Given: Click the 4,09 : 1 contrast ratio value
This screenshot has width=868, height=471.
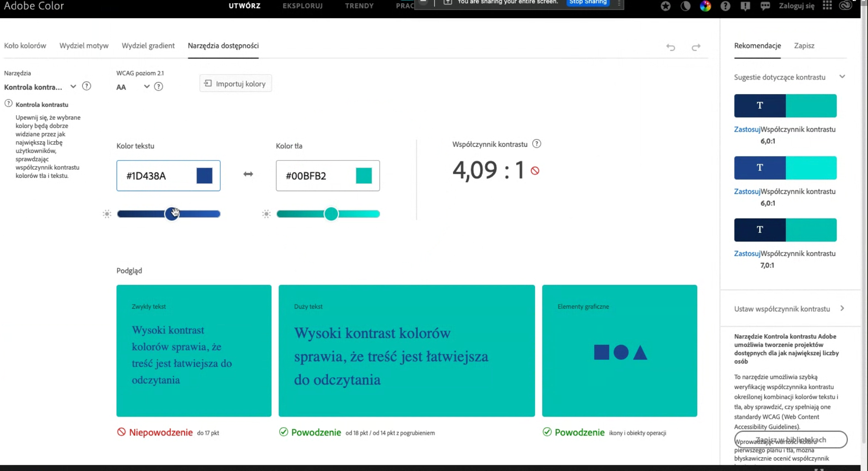Looking at the screenshot, I should (x=488, y=170).
